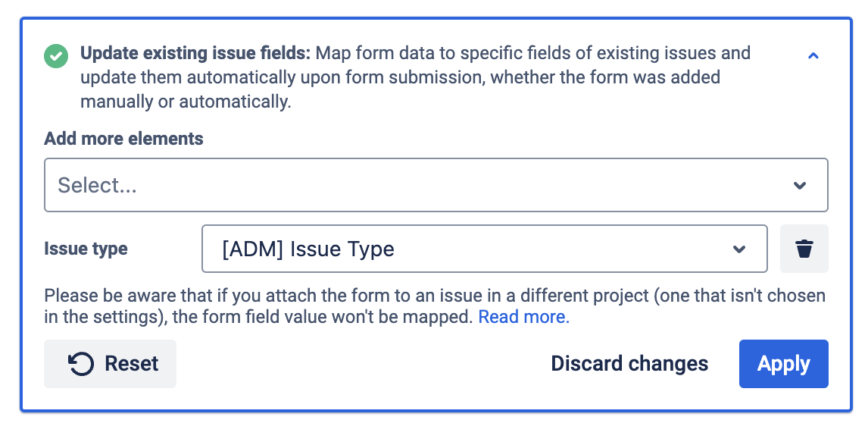868x423 pixels.
Task: Click the circular arrow icon on Reset
Action: [x=81, y=364]
